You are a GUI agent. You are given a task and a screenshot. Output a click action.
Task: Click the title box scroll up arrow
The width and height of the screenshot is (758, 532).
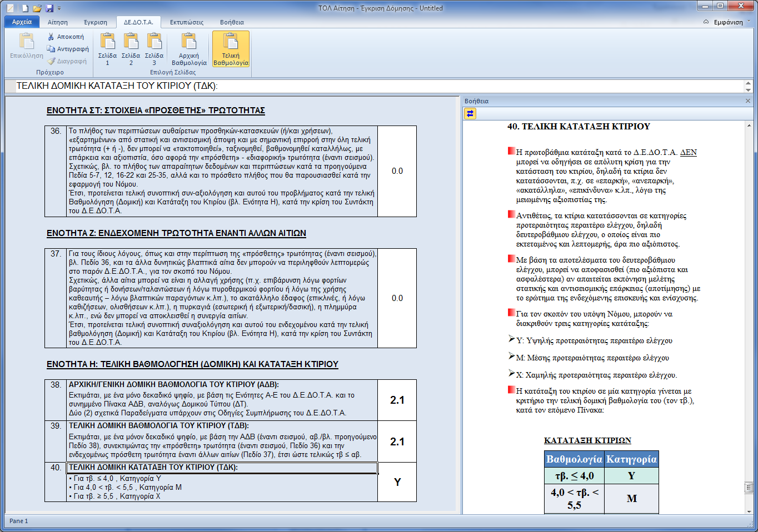(x=748, y=83)
